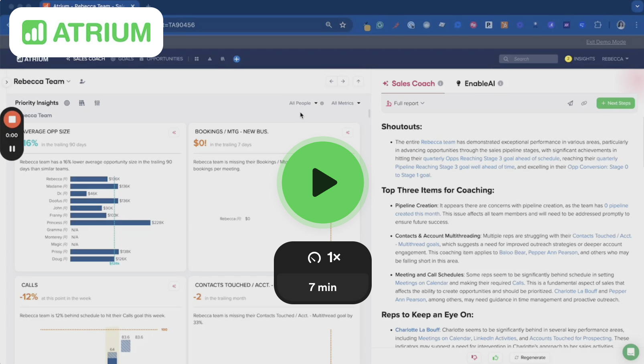Click the Sales Coach icon on Average Opp Size card
Image resolution: width=644 pixels, height=364 pixels.
pos(174,132)
